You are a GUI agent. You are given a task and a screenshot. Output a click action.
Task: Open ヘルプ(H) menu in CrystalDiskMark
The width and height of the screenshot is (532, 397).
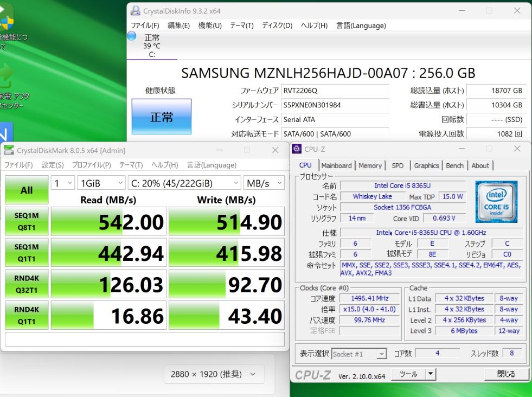(x=164, y=165)
